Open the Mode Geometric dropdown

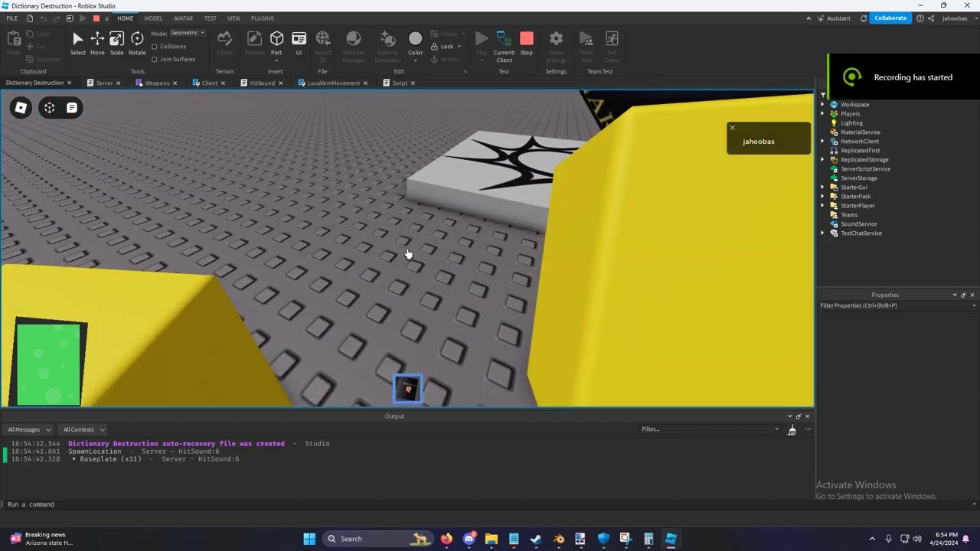[x=188, y=33]
